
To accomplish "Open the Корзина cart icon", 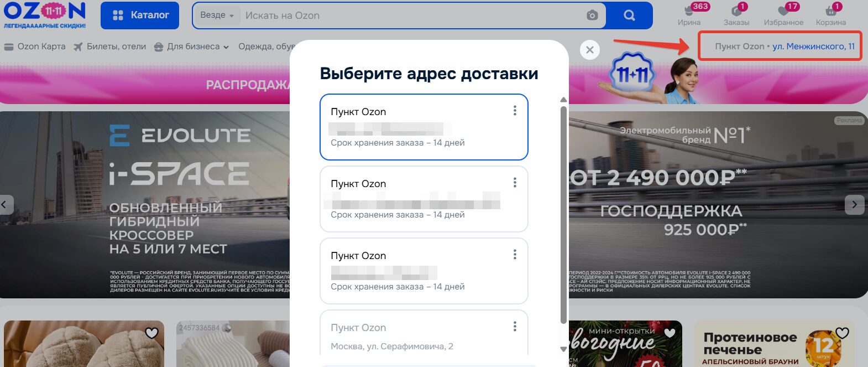I will pyautogui.click(x=831, y=15).
